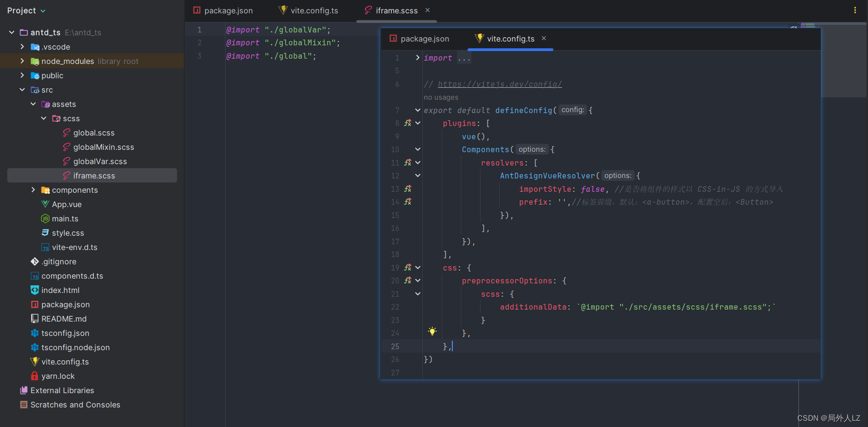
Task: Open style.css via its CSS icon
Action: tap(45, 233)
